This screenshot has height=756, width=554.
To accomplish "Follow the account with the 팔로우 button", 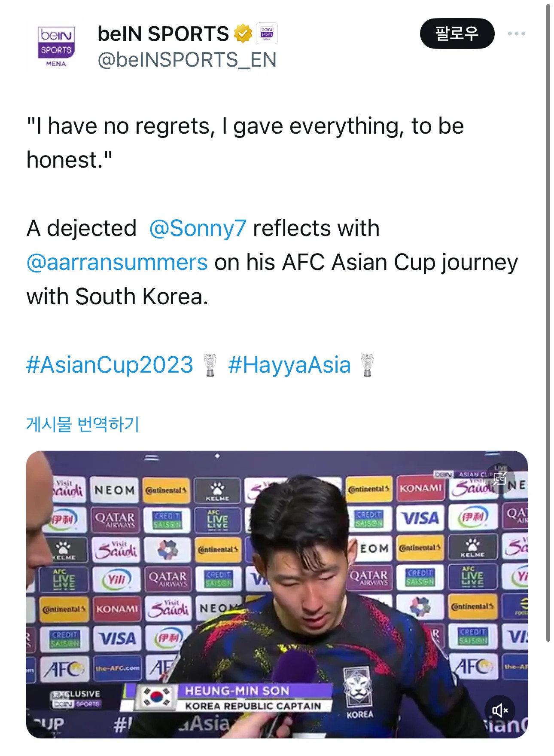I will coord(457,34).
